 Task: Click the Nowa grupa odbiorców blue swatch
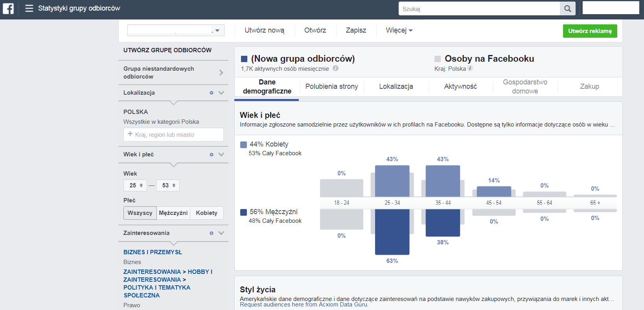(244, 59)
